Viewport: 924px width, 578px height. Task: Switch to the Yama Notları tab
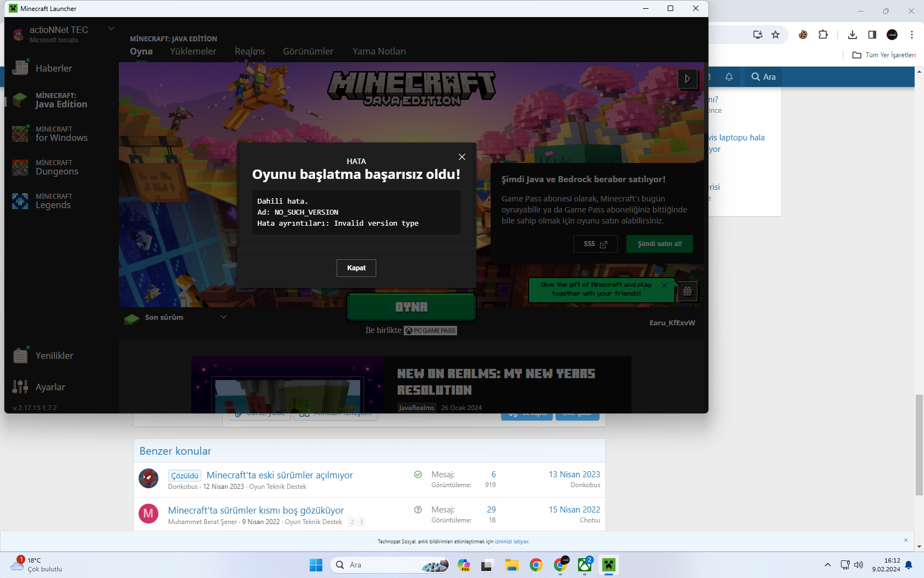380,51
